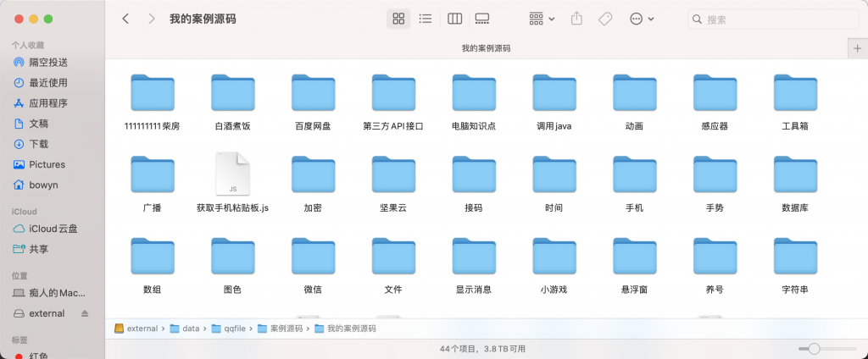Switch to list view
The height and width of the screenshot is (359, 868).
426,19
